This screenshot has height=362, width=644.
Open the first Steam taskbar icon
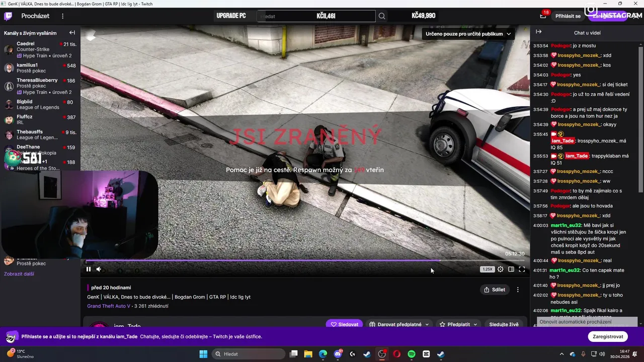[367, 354]
